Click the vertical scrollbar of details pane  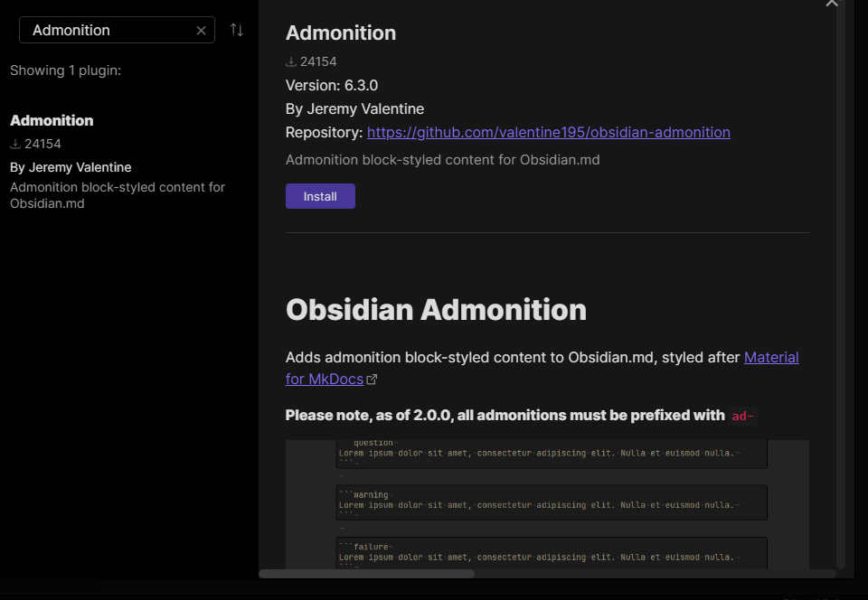840,271
